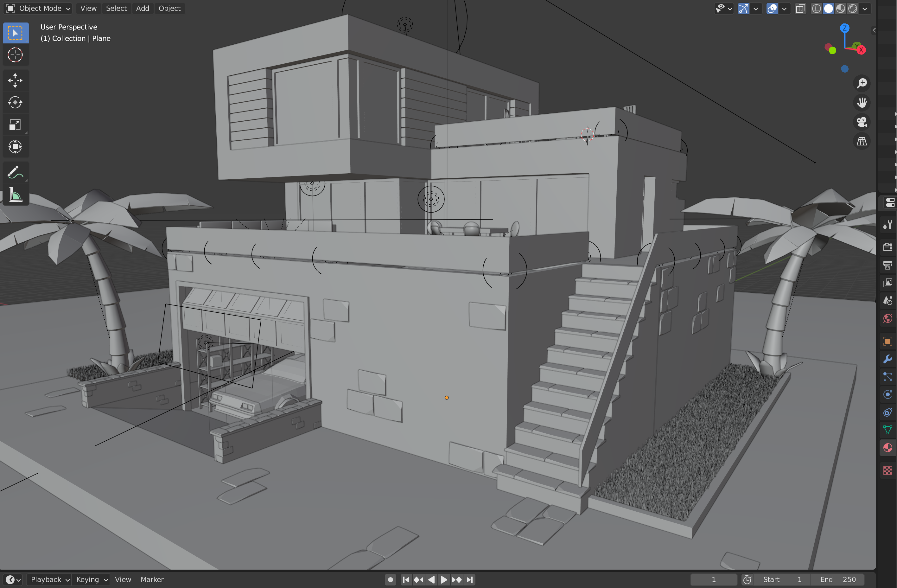Open the timeline View menu
Viewport: 897px width, 588px height.
(x=123, y=579)
